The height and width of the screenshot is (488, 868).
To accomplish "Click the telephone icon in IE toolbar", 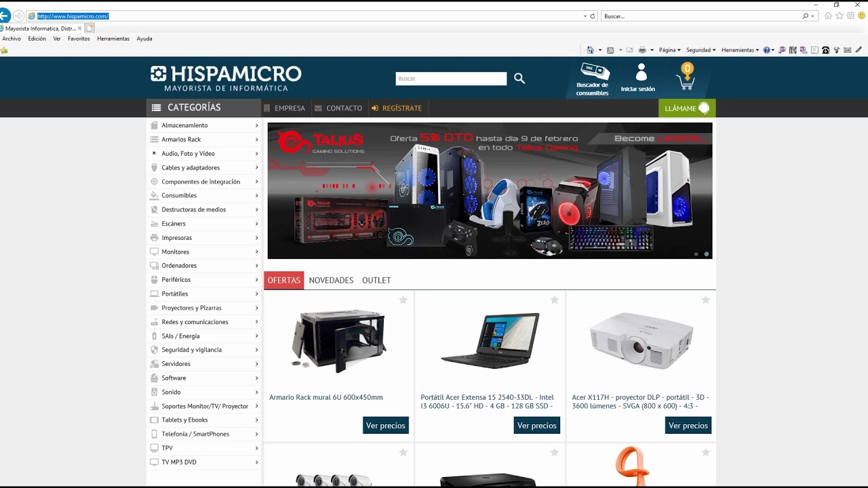I will point(825,50).
